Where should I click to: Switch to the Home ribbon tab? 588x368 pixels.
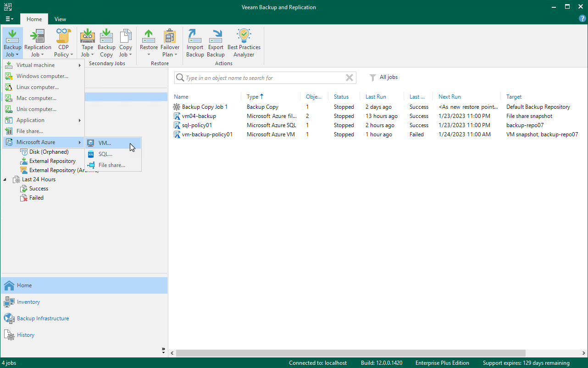point(34,19)
